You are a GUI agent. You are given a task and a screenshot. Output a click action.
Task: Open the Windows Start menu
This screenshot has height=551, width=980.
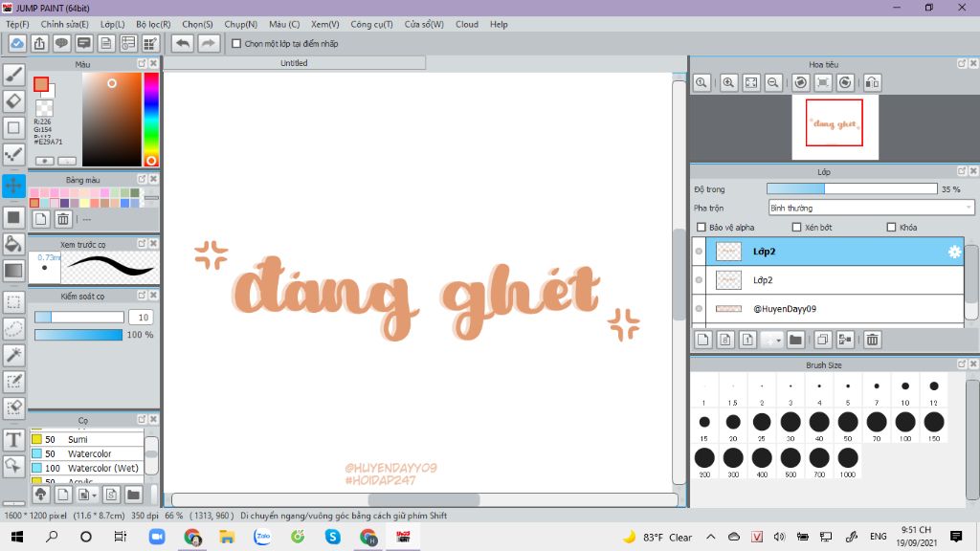pyautogui.click(x=17, y=537)
